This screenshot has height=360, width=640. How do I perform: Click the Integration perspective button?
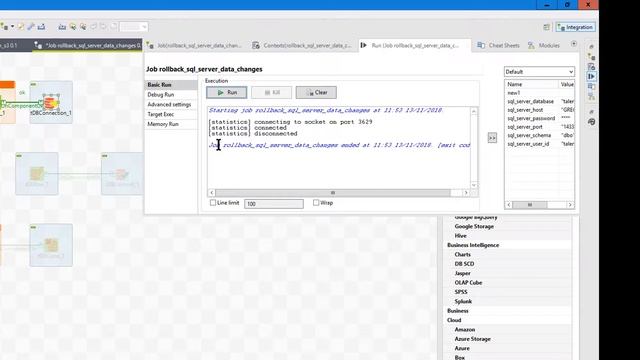[x=576, y=27]
